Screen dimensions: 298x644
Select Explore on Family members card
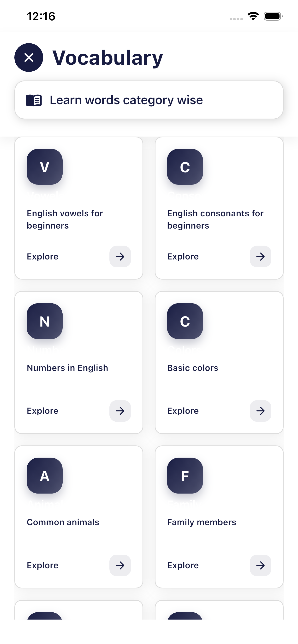[183, 565]
